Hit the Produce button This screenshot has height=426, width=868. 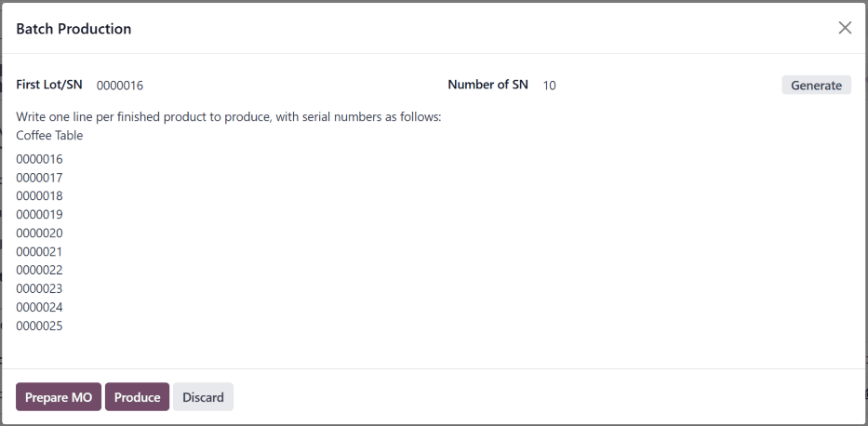pos(137,397)
